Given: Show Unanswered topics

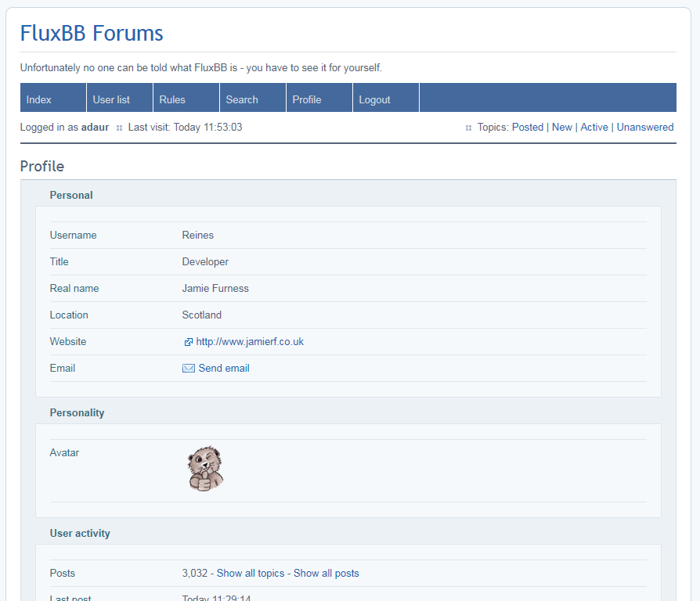Looking at the screenshot, I should [645, 127].
